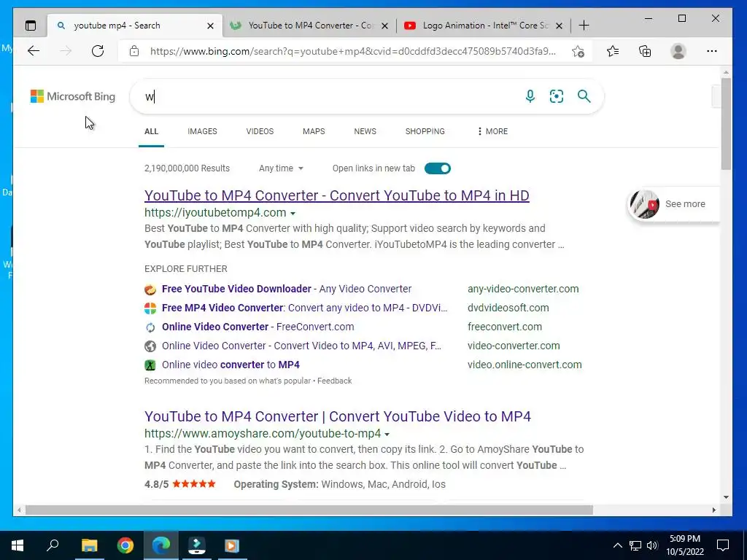Open a new browser tab
Viewport: 747px width, 560px height.
(584, 26)
